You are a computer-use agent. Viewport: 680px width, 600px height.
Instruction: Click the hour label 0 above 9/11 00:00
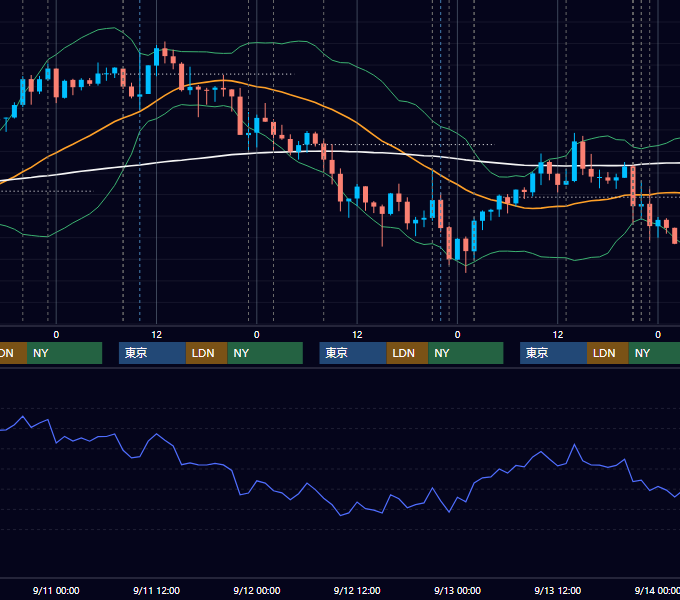click(x=56, y=335)
